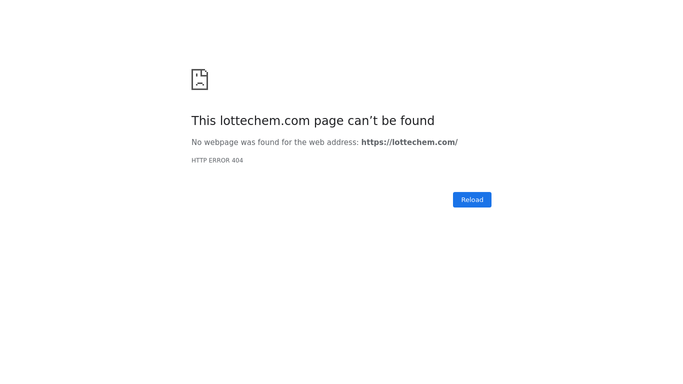
Task: Click the sad page error icon
Action: tap(199, 79)
